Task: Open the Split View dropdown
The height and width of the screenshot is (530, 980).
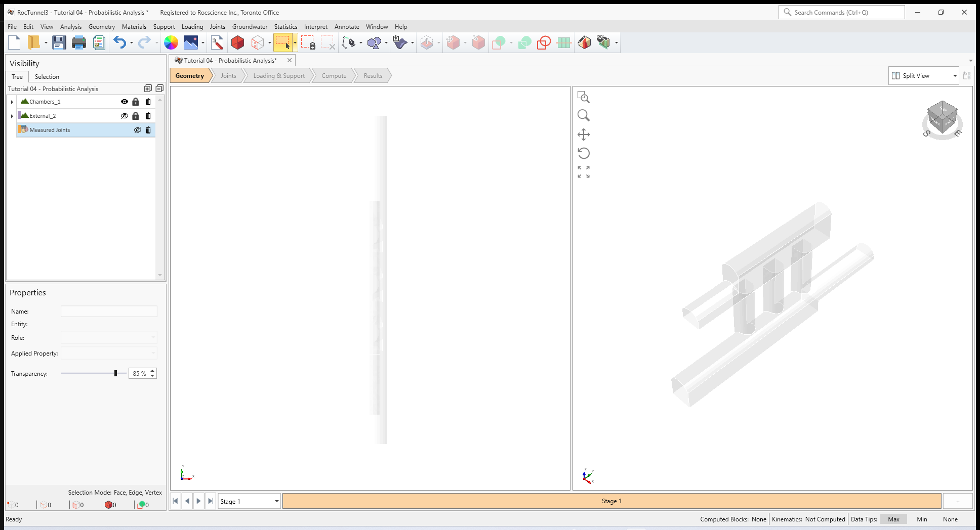Action: pos(924,76)
